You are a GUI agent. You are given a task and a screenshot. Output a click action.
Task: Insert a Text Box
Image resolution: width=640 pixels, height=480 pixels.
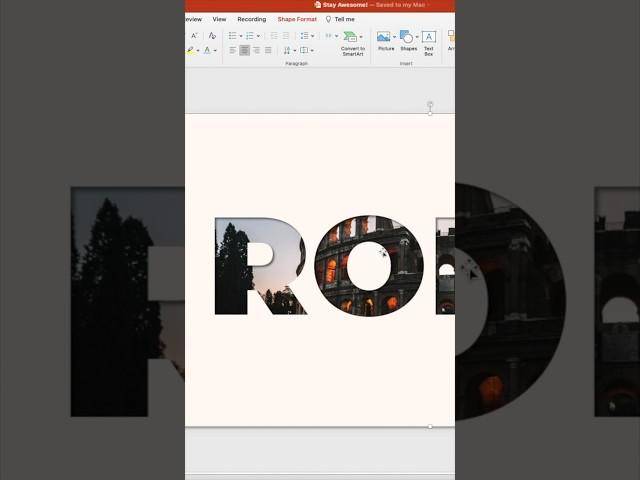tap(429, 40)
